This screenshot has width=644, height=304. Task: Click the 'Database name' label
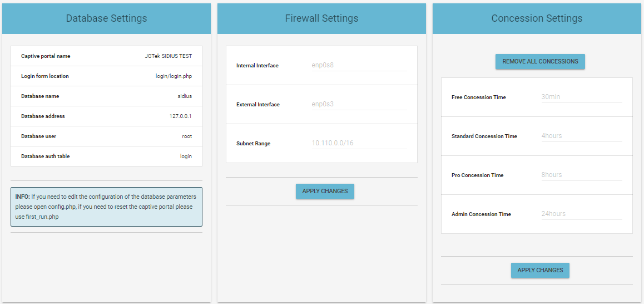[x=40, y=96]
